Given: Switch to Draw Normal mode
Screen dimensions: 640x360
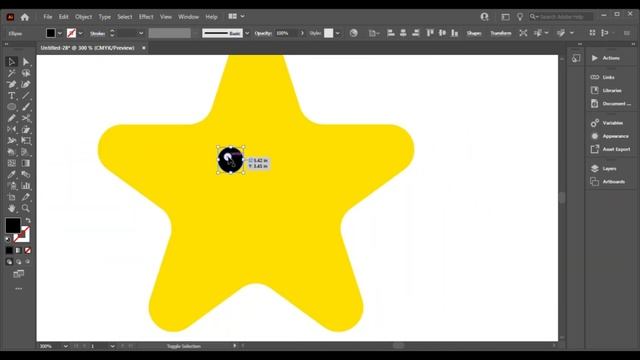Looking at the screenshot, I should click(x=9, y=262).
